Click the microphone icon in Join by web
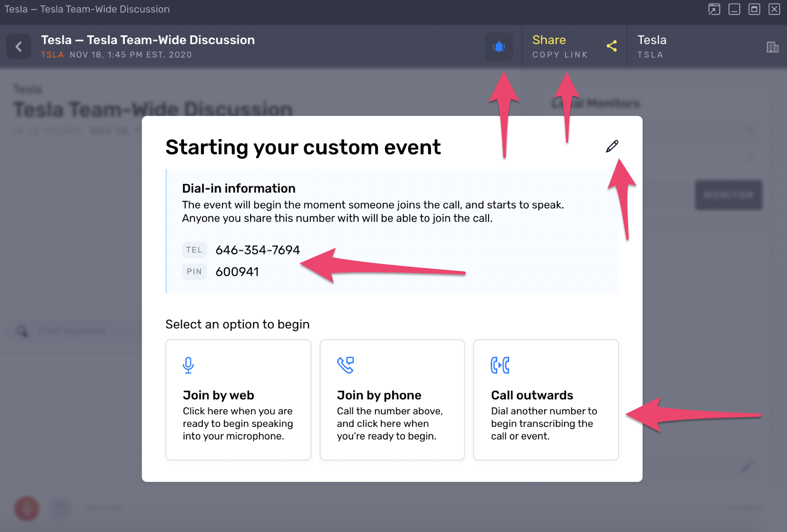787x532 pixels. point(188,365)
